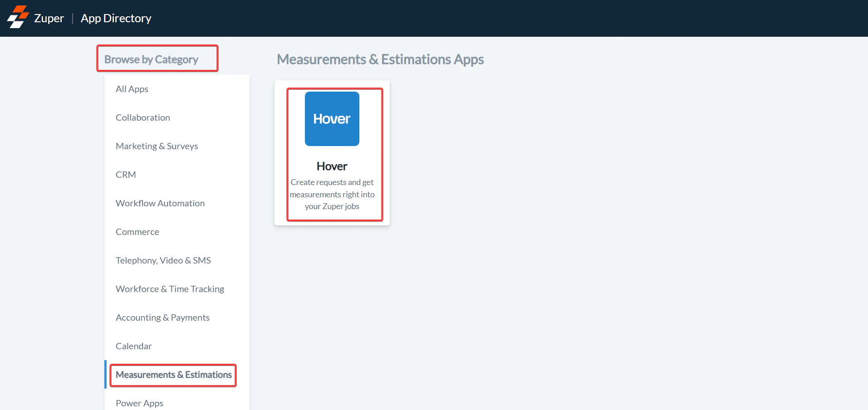
Task: Choose Marketing & Surveys category
Action: (x=157, y=146)
